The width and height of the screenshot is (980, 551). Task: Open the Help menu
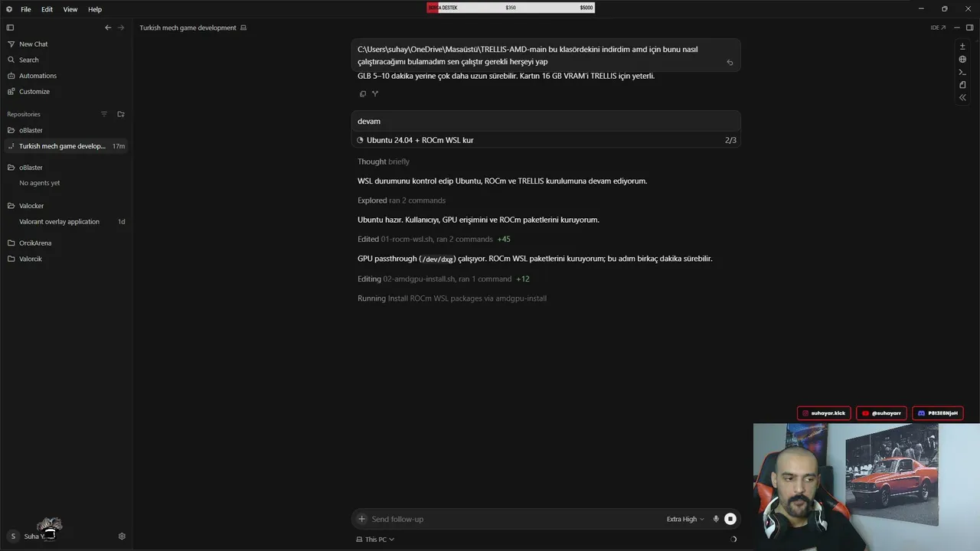tap(95, 9)
